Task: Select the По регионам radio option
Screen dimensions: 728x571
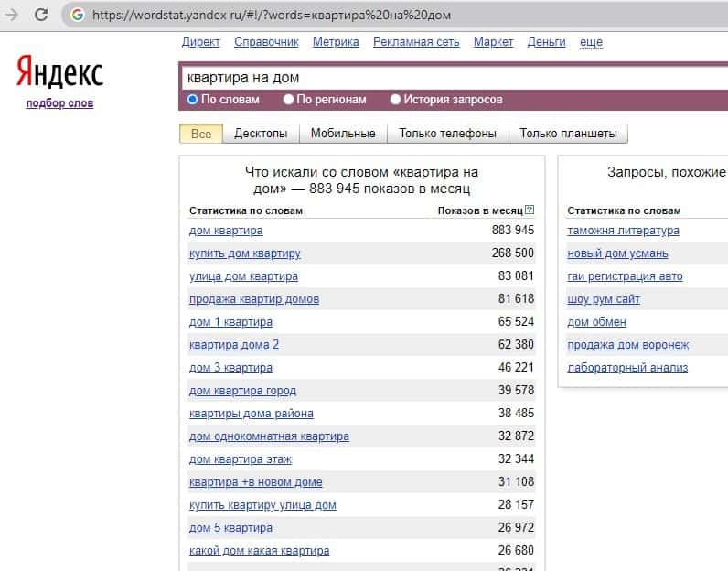Action: point(289,100)
